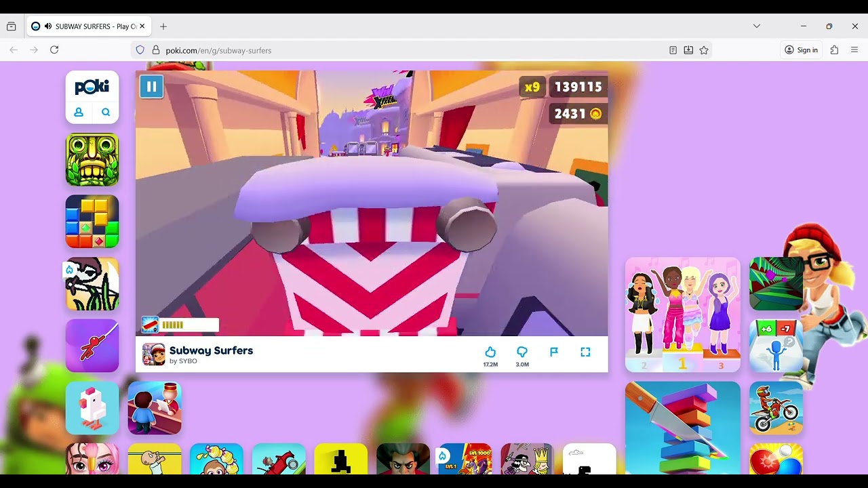
Task: Open the +6 -7 blue stickman game thumbnail
Action: pos(776,346)
